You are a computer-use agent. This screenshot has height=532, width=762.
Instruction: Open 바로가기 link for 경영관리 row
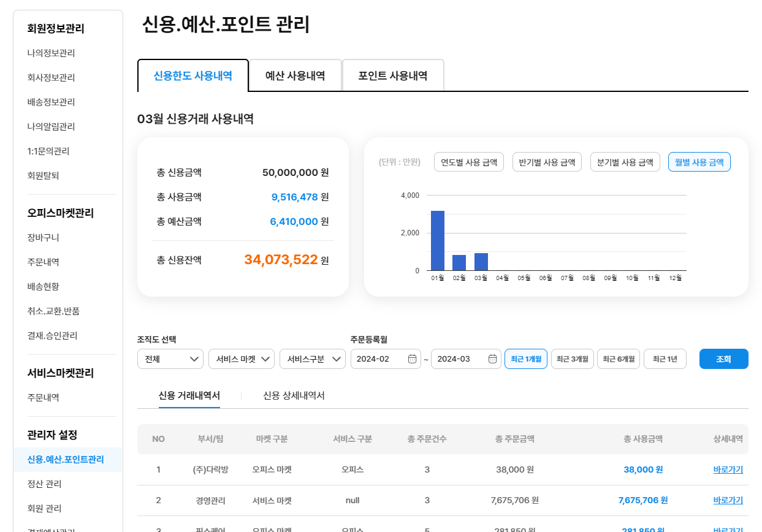tap(728, 501)
